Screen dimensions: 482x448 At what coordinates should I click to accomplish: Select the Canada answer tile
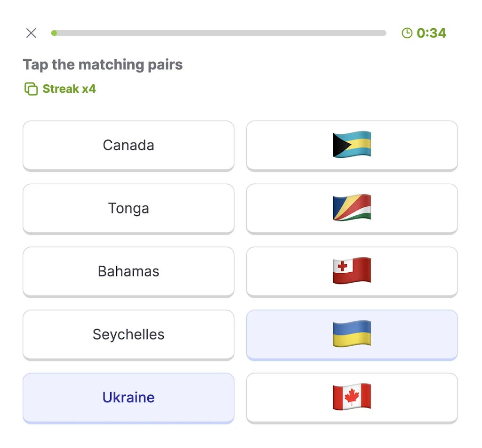click(x=128, y=146)
